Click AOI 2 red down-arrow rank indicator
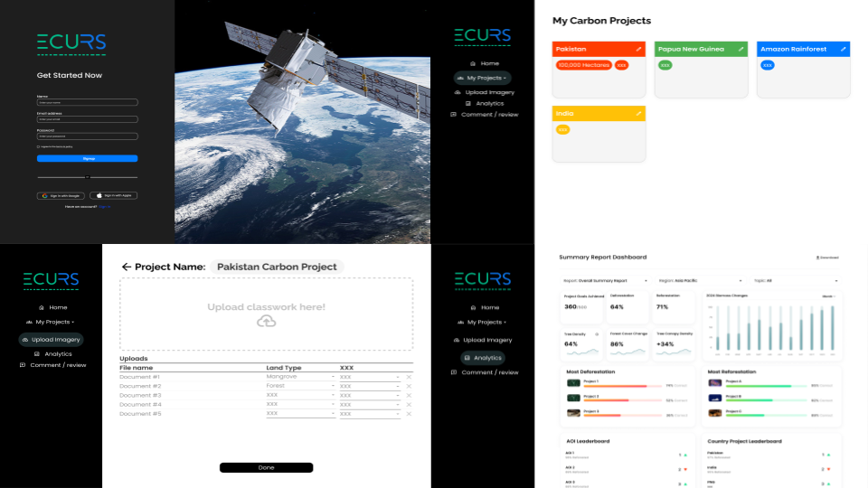Viewport: 868px width, 488px height. pos(685,469)
